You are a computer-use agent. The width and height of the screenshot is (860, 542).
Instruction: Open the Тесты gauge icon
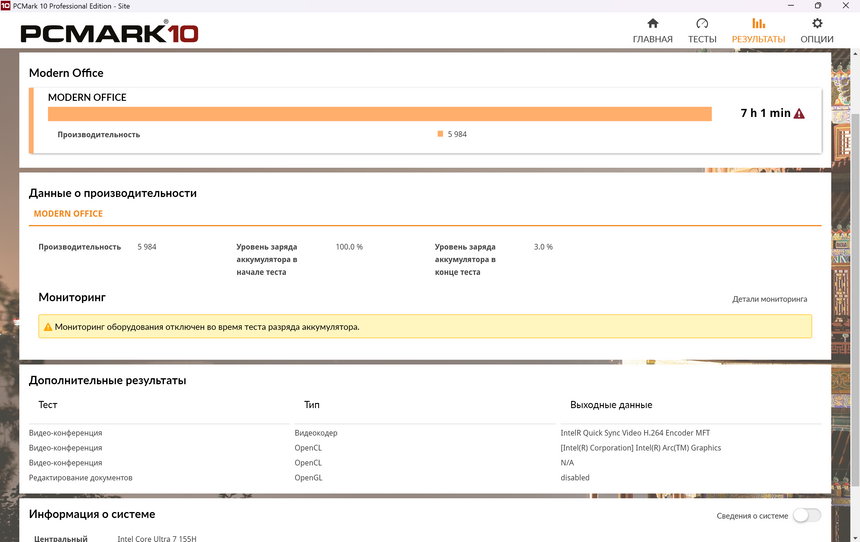[x=702, y=23]
